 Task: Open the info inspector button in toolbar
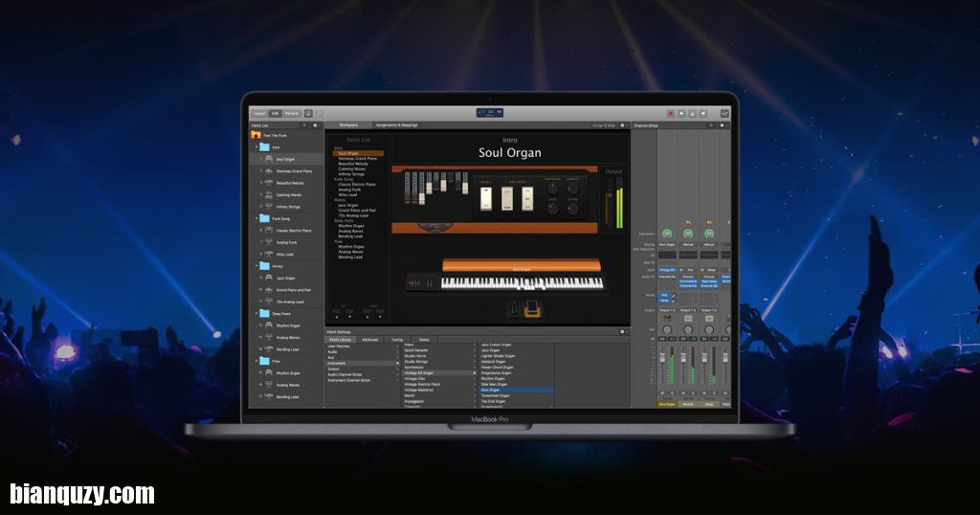pyautogui.click(x=308, y=114)
